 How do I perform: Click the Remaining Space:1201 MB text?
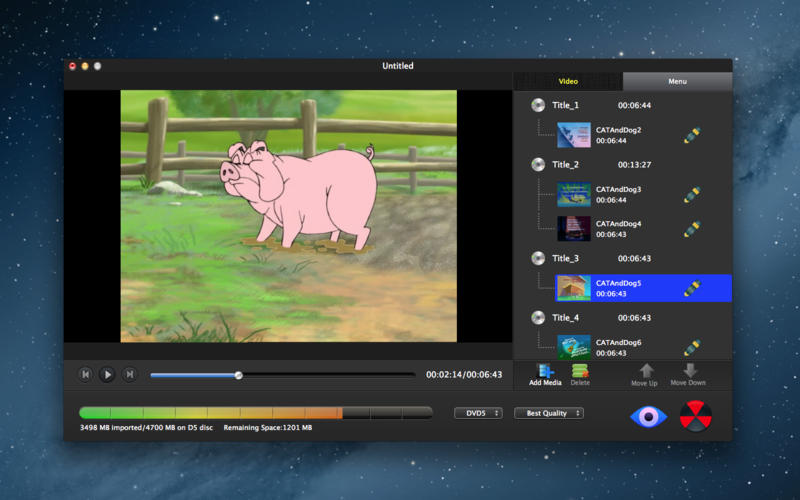(x=268, y=428)
